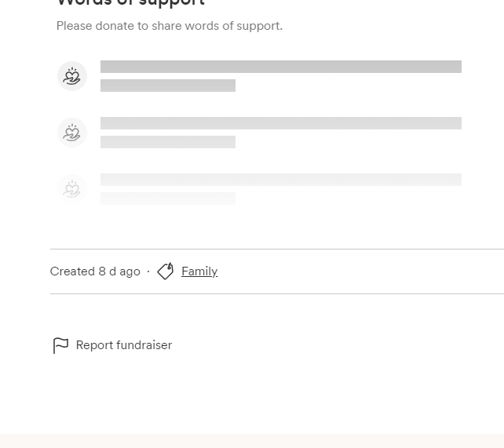Image resolution: width=504 pixels, height=448 pixels.
Task: Click the divider line below the Family tag
Action: point(276,293)
